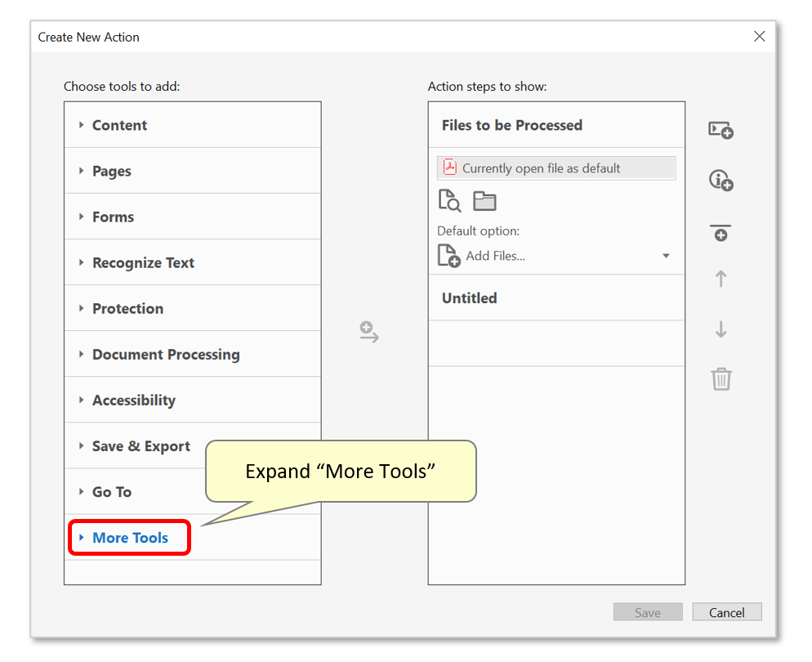Click the trash delete icon
The height and width of the screenshot is (662, 812).
(x=721, y=378)
